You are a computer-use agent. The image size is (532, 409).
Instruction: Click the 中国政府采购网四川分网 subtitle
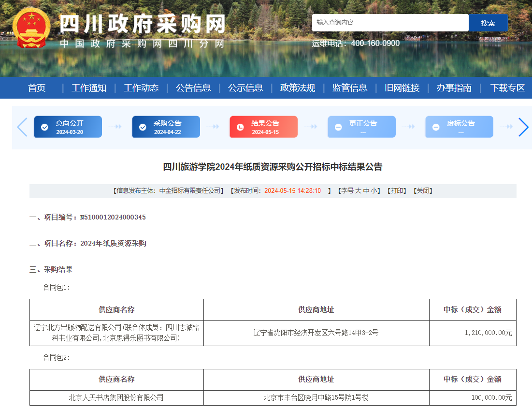click(x=142, y=44)
